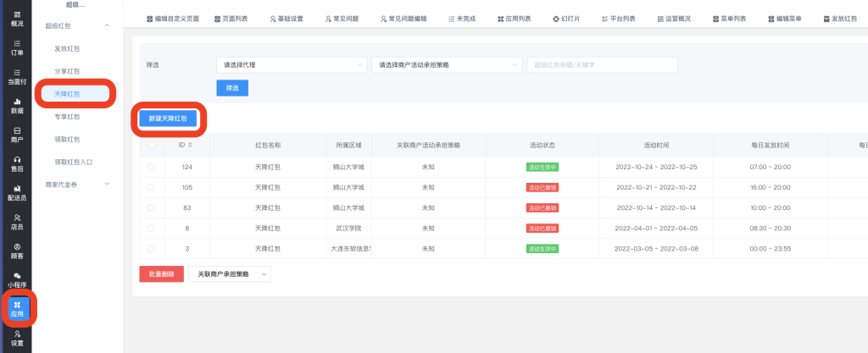Focus the 超级红包标题/关键字 search field

coord(602,65)
